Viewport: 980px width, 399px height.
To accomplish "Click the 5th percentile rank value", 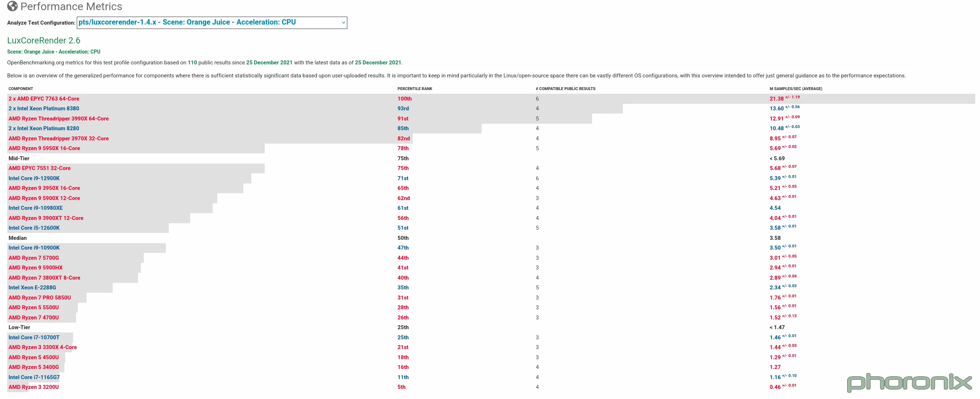I will [x=401, y=387].
